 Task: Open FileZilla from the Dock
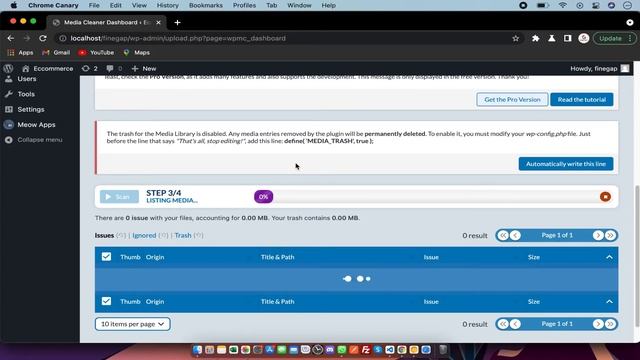point(366,350)
